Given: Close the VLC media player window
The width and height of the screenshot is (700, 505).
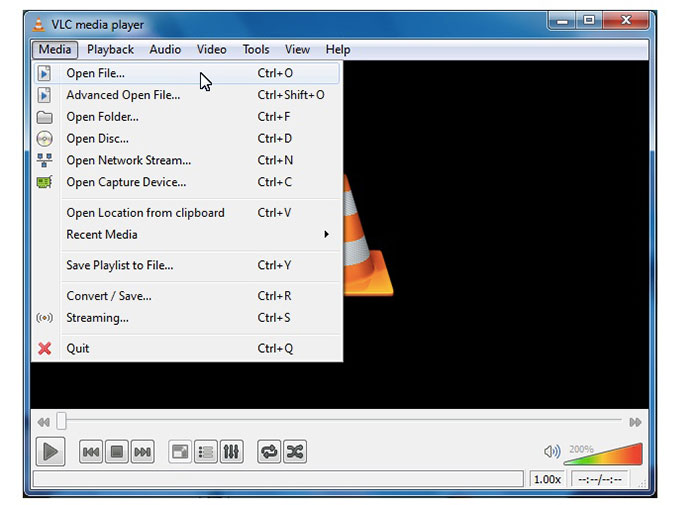Looking at the screenshot, I should pyautogui.click(x=625, y=21).
